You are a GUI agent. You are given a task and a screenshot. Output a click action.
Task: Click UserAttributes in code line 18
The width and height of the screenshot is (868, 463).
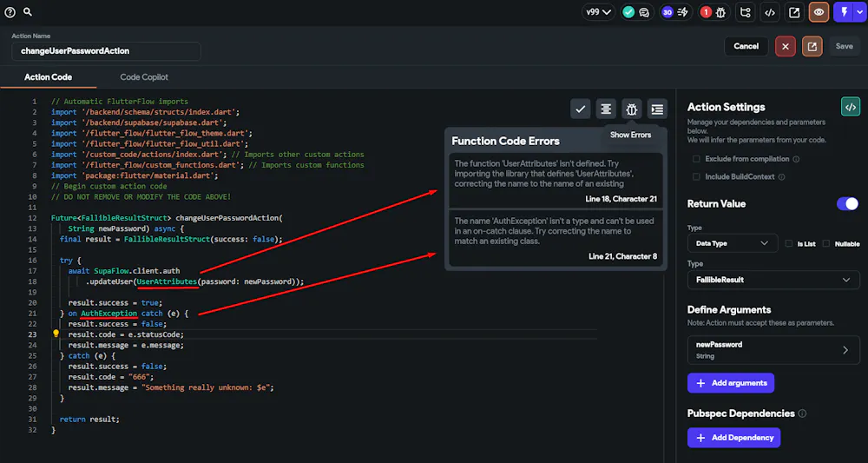[168, 281]
